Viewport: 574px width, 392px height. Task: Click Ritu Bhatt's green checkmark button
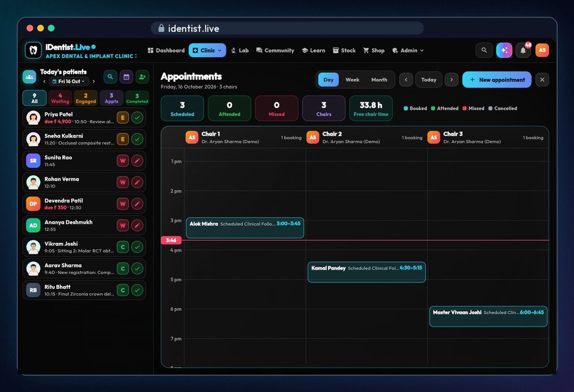point(137,290)
